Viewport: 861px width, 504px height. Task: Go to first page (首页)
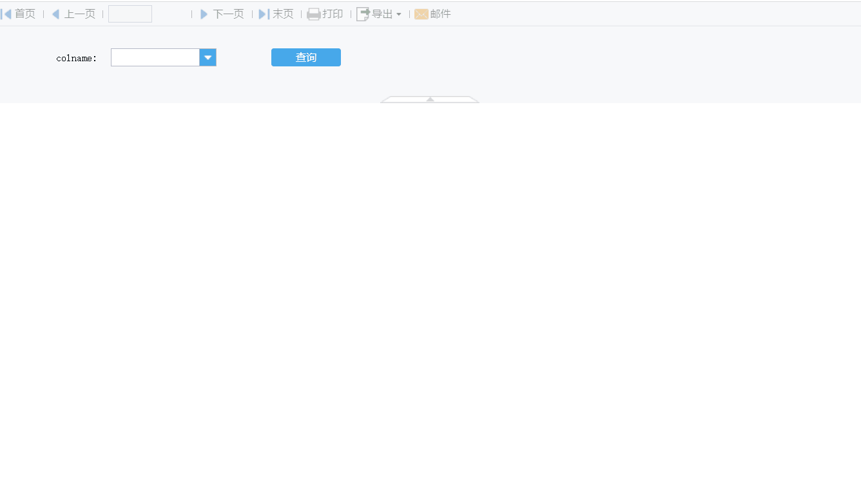coord(18,14)
